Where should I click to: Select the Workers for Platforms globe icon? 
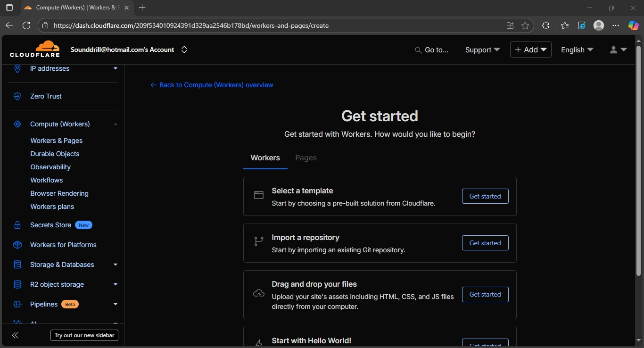17,245
